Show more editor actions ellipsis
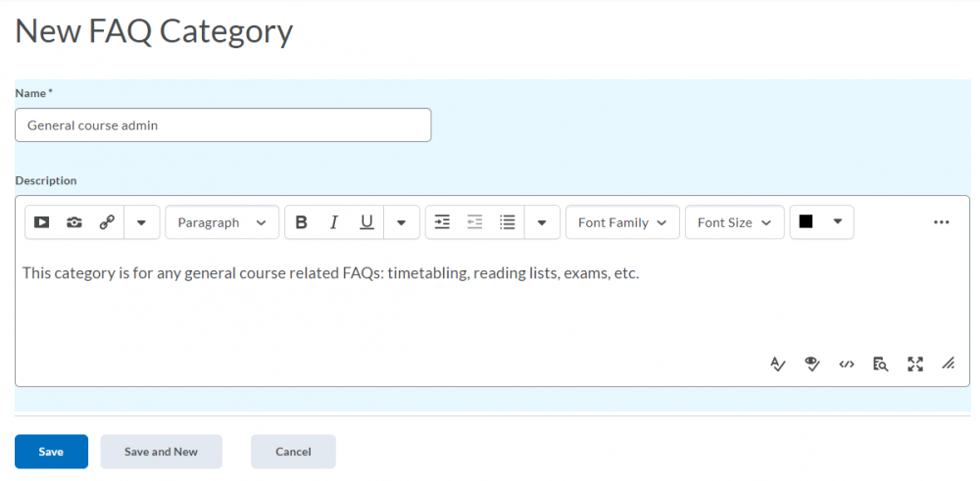Viewport: 980px width, 481px height. (941, 222)
